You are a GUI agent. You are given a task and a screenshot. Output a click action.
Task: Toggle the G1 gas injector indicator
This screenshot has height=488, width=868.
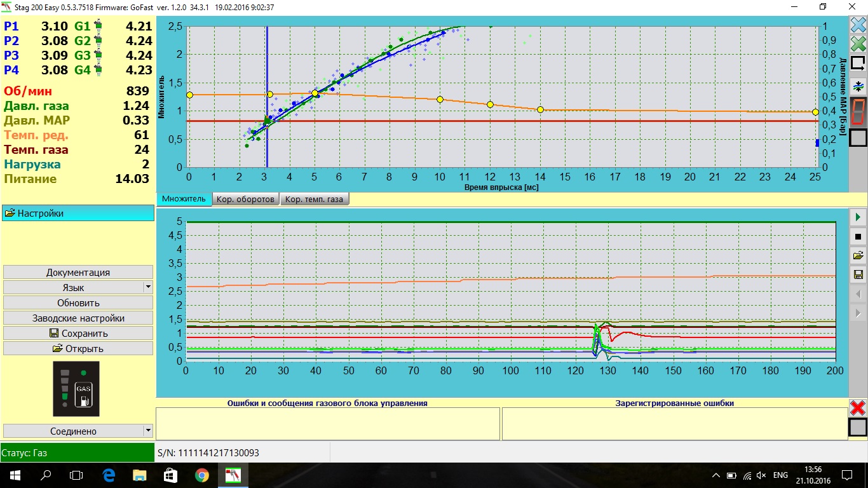click(98, 27)
